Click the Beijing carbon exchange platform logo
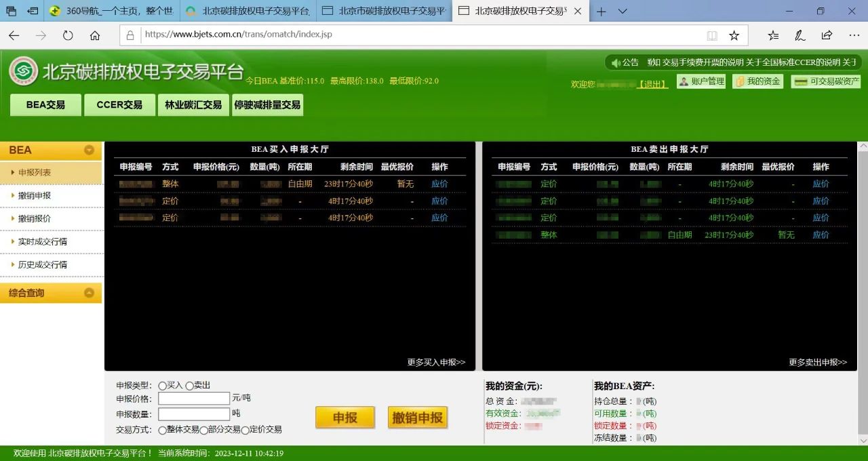868x461 pixels. 24,71
